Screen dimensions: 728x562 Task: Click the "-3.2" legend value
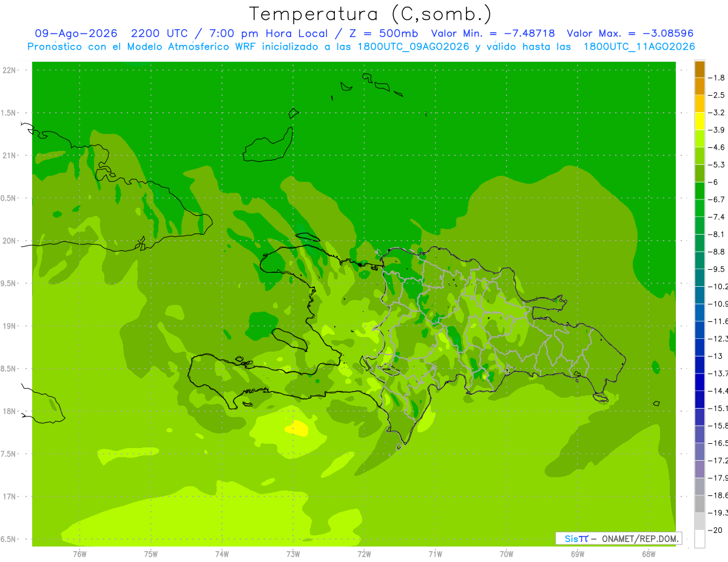[x=717, y=112]
